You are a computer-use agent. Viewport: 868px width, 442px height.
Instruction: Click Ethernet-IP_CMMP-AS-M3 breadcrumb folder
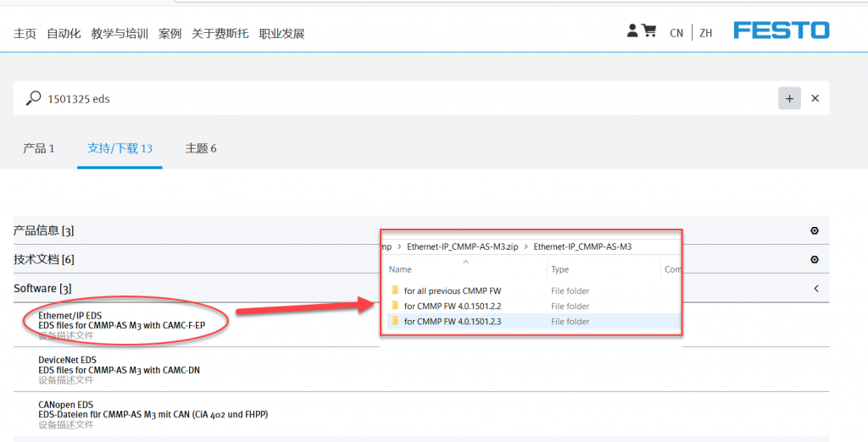(x=583, y=246)
